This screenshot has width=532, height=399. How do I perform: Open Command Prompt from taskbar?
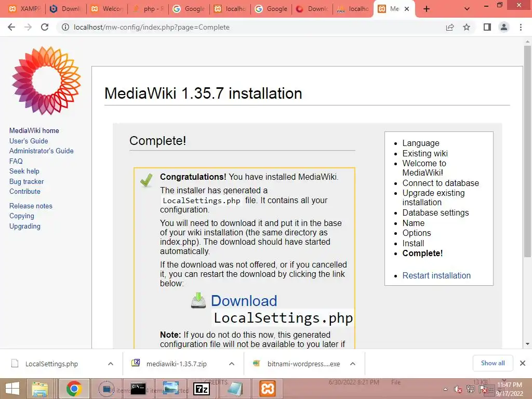click(x=138, y=389)
